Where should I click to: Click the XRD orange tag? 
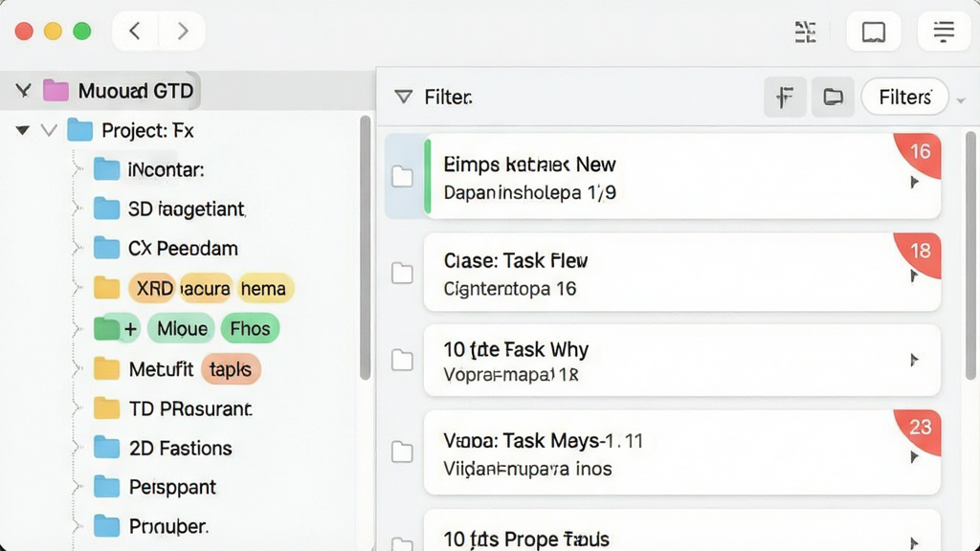tap(154, 288)
